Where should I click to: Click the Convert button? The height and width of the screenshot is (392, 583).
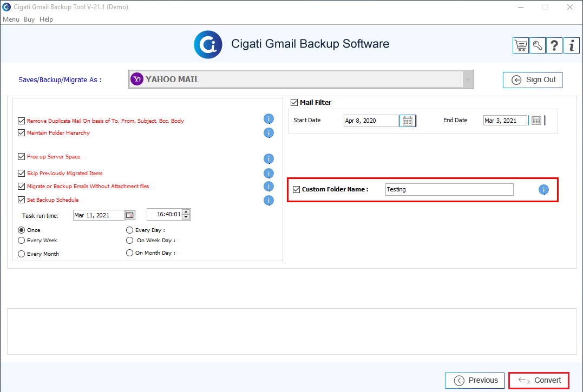click(x=539, y=381)
